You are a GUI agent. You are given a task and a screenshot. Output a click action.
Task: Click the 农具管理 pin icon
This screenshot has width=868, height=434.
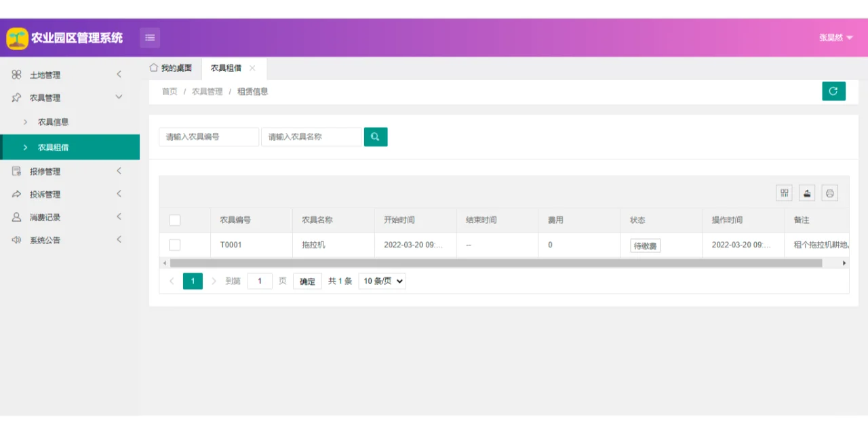[17, 98]
